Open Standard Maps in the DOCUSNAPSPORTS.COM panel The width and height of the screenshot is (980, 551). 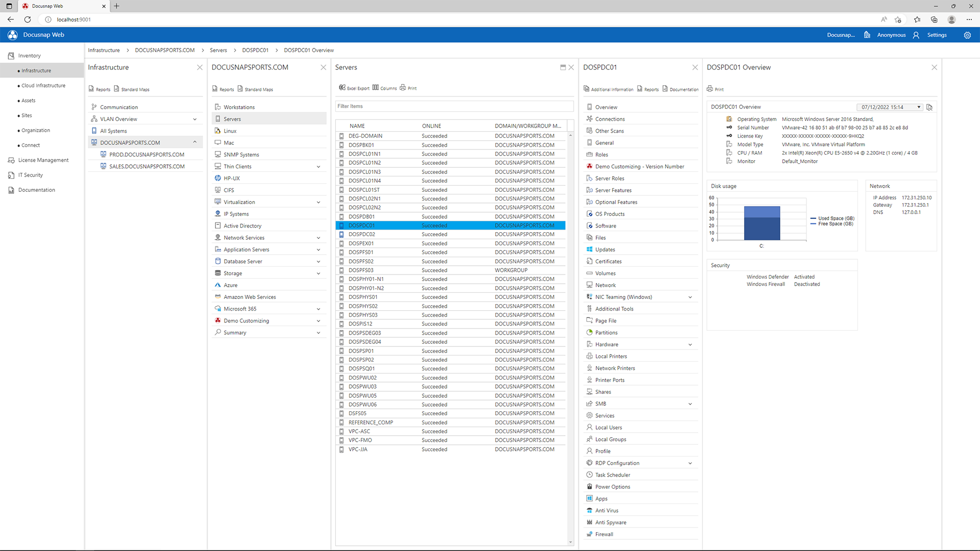point(255,89)
